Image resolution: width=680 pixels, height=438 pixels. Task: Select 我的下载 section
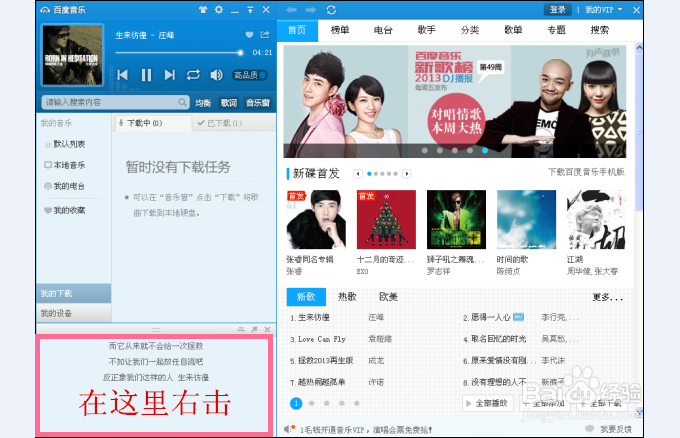click(x=73, y=294)
